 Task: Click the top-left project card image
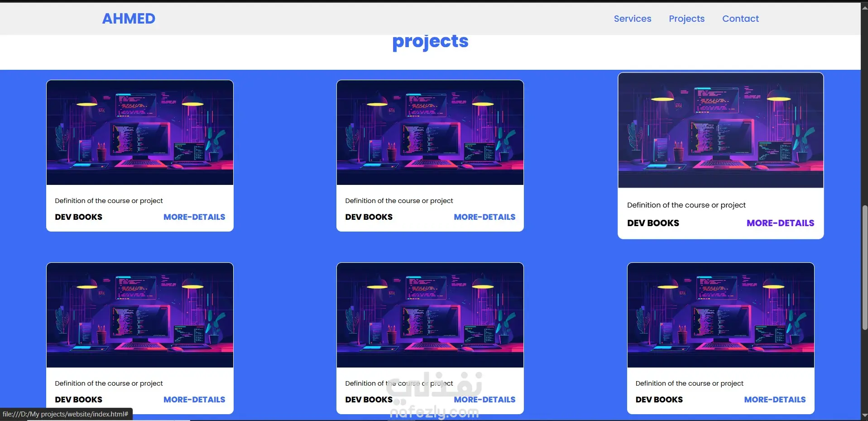140,133
